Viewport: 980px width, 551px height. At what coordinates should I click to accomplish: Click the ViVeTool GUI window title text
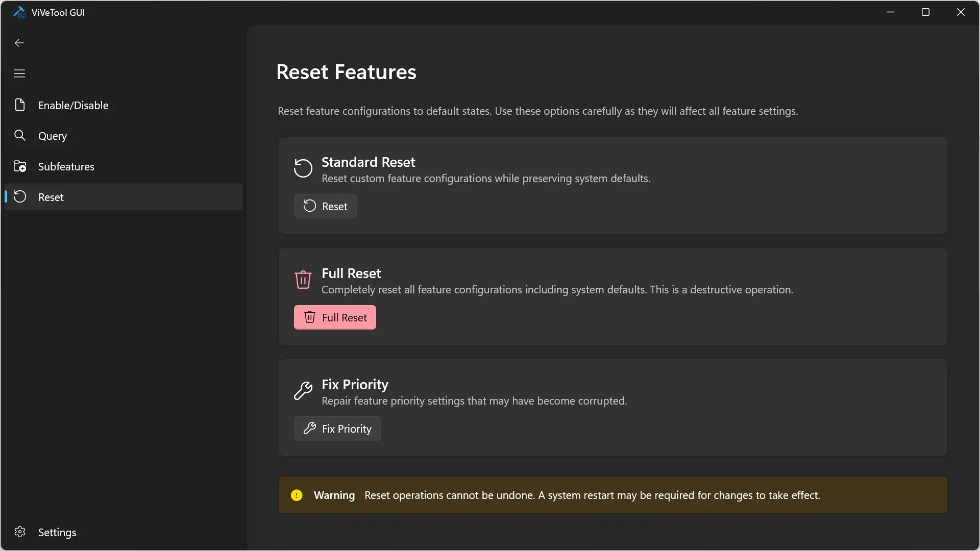[58, 12]
